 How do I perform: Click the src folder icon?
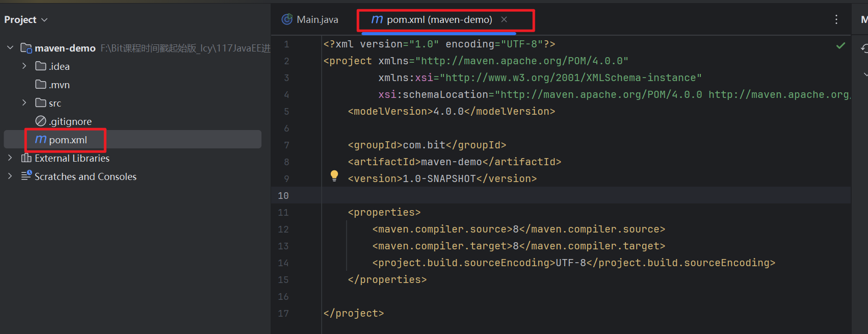click(41, 102)
